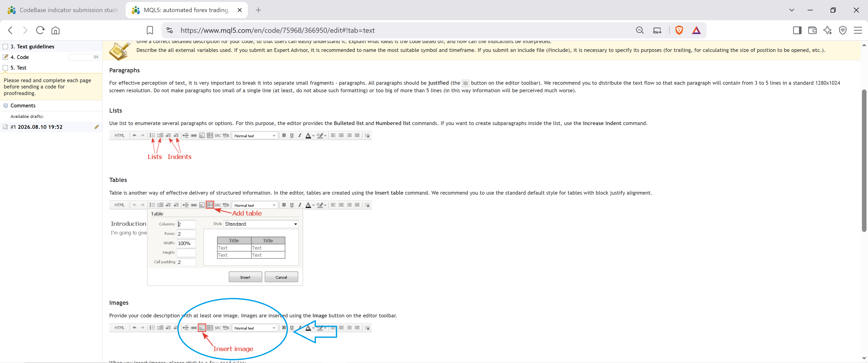The height and width of the screenshot is (363, 868).
Task: Click the "Images" section heading
Action: tap(119, 303)
